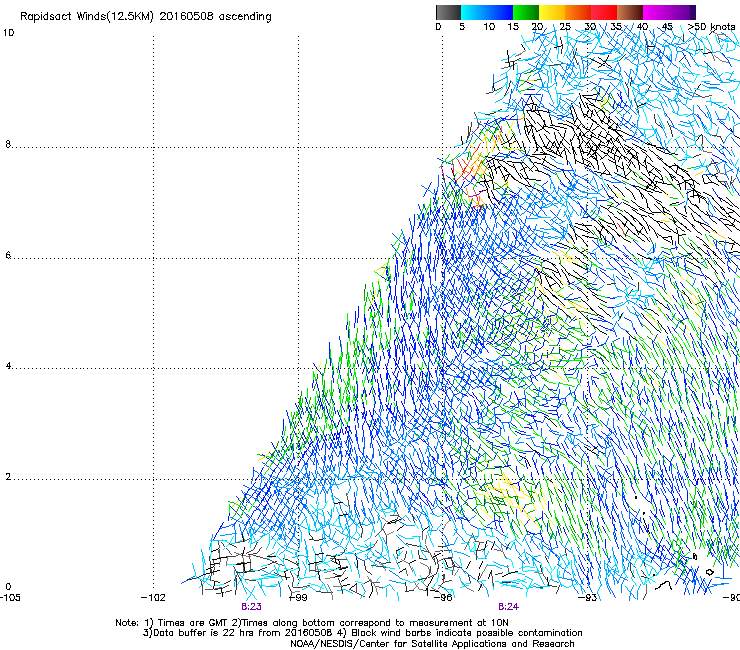
Task: Click the yellow 20-25 knots legend color
Action: (552, 12)
